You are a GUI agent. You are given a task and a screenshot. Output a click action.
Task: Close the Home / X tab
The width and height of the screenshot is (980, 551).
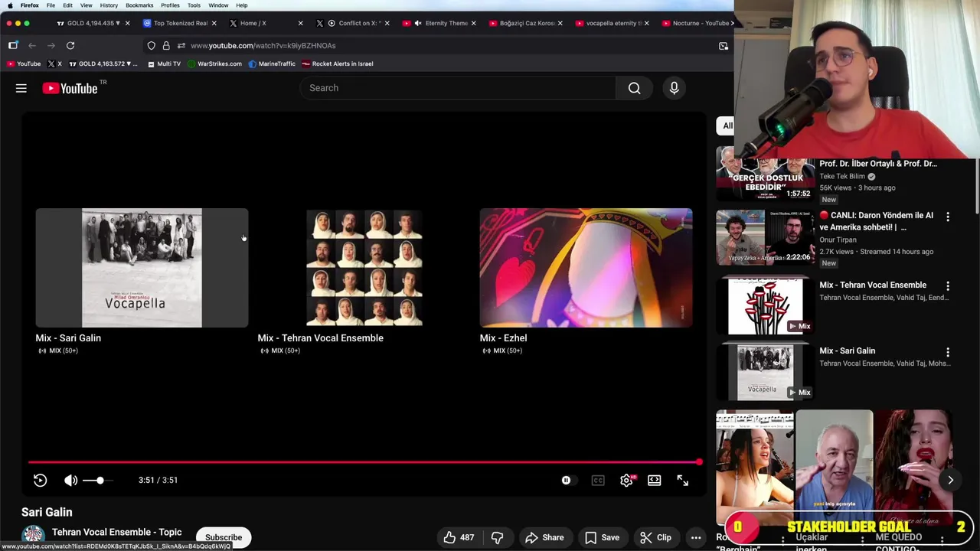[x=300, y=23]
